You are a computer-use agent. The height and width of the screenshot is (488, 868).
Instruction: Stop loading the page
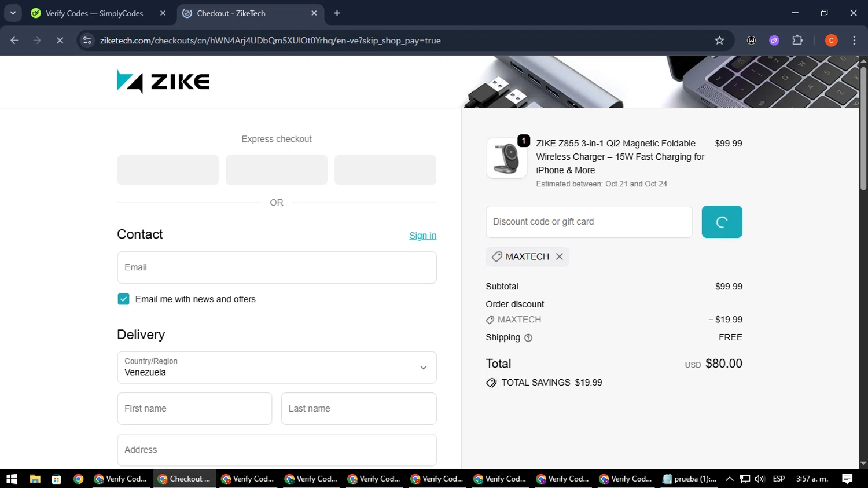coord(60,41)
